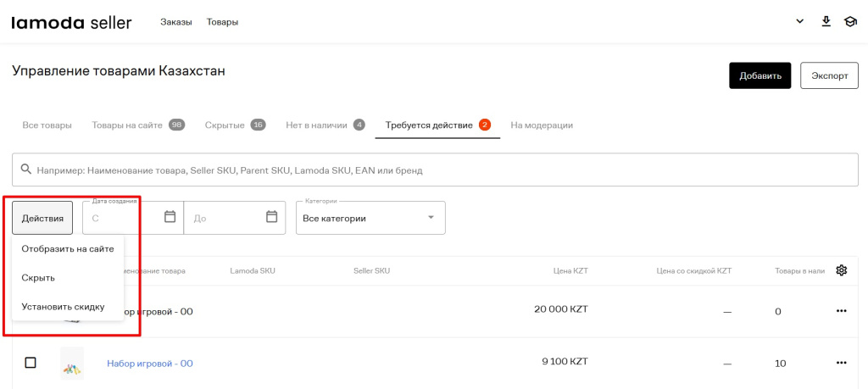Click the "Экспорт" button
This screenshot has height=389, width=868.
(x=829, y=75)
